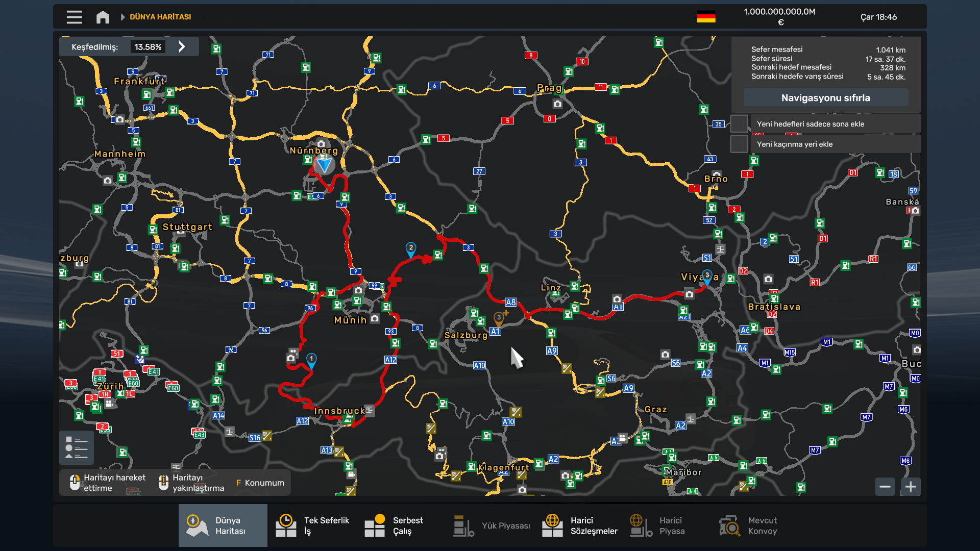The height and width of the screenshot is (551, 980).
Task: Zoom in map with plus button
Action: pyautogui.click(x=911, y=487)
